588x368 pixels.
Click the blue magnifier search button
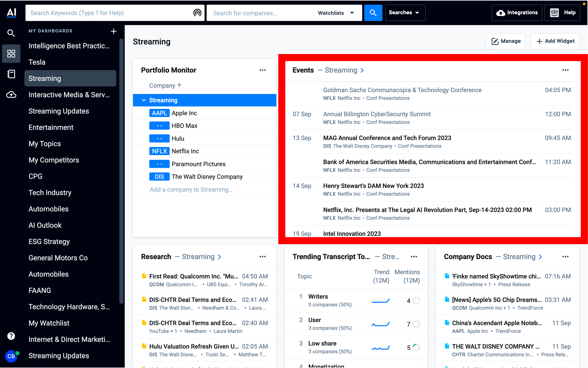pos(373,13)
